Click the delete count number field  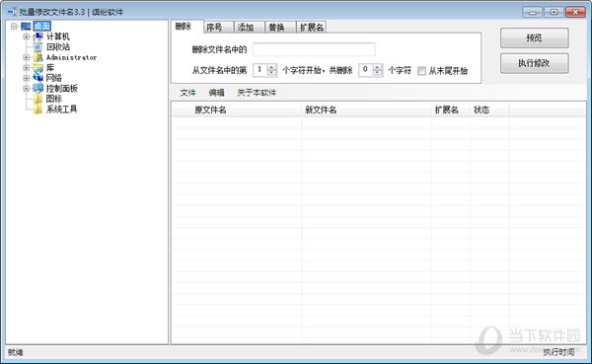point(366,70)
